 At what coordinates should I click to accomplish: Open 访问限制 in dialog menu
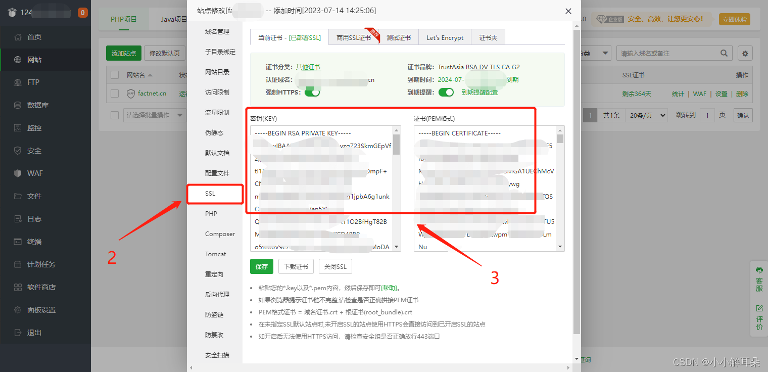pyautogui.click(x=216, y=92)
